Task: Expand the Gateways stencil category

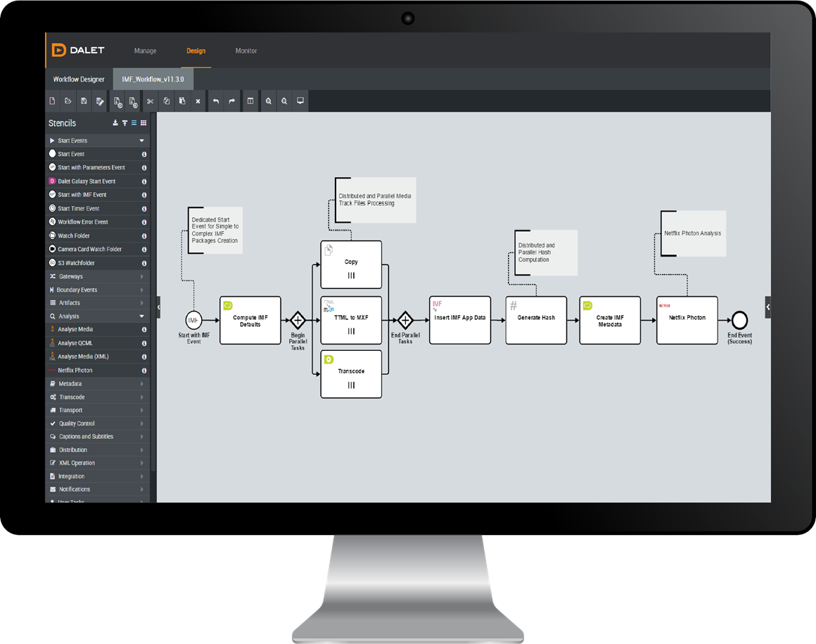Action: (x=141, y=276)
